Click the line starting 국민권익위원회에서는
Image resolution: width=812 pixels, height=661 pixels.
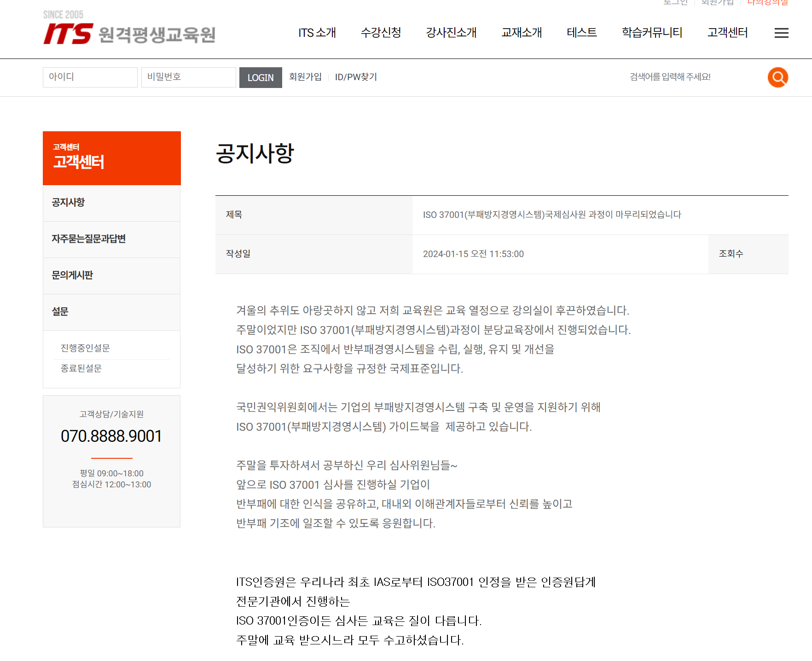click(418, 407)
